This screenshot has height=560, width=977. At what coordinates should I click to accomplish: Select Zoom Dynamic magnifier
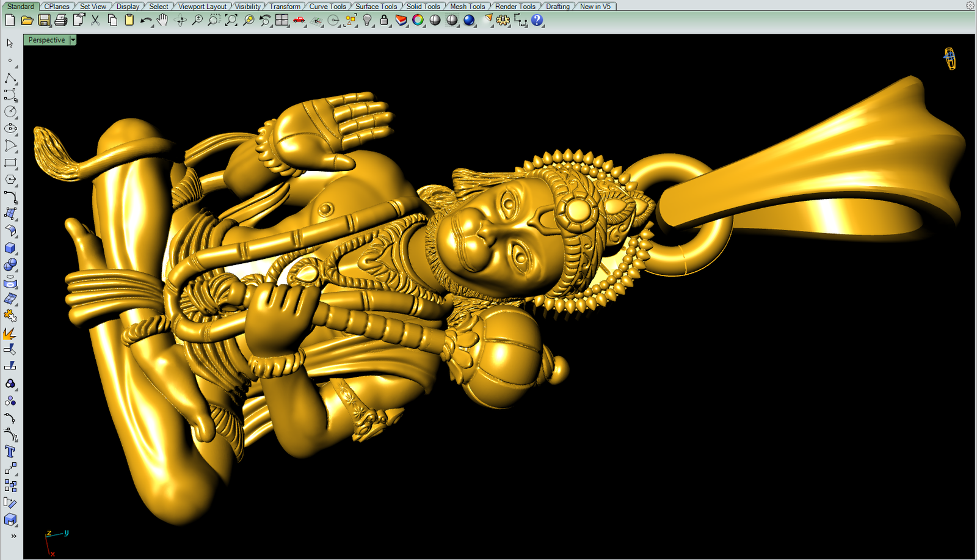pos(197,20)
